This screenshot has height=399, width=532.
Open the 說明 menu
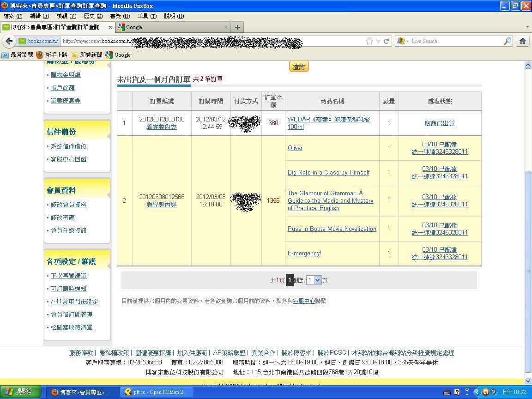click(174, 16)
